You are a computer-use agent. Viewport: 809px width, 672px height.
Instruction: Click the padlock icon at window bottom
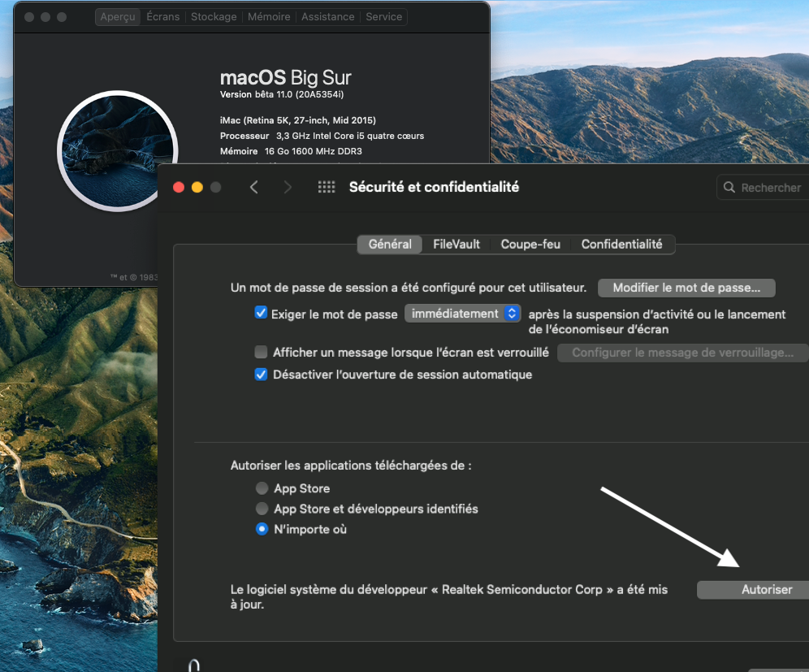(194, 665)
